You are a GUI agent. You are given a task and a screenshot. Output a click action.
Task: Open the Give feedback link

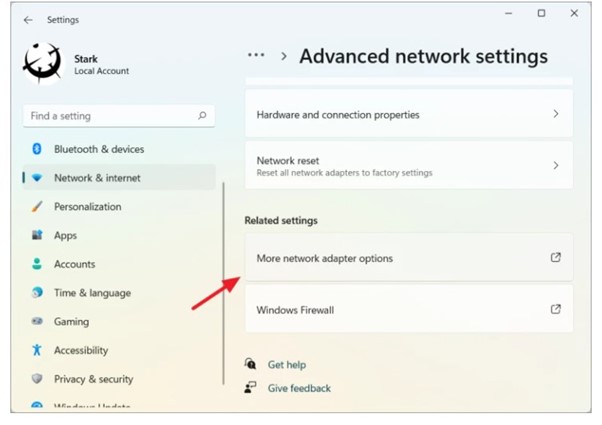(298, 388)
